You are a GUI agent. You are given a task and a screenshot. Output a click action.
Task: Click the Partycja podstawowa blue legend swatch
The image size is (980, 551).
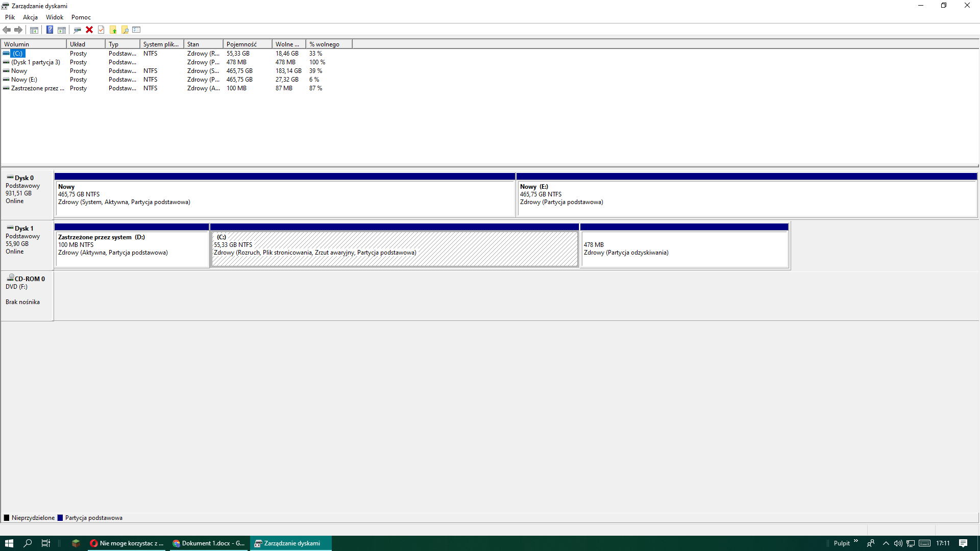click(60, 518)
